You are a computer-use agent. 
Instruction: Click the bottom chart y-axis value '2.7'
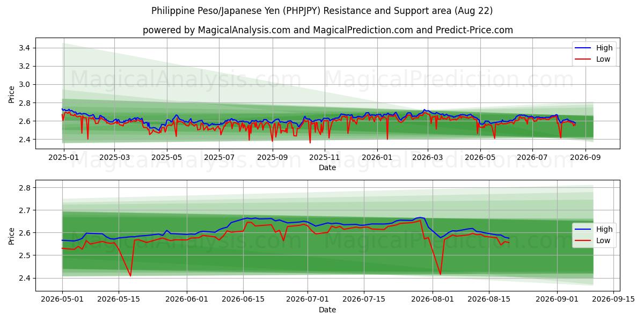point(25,210)
